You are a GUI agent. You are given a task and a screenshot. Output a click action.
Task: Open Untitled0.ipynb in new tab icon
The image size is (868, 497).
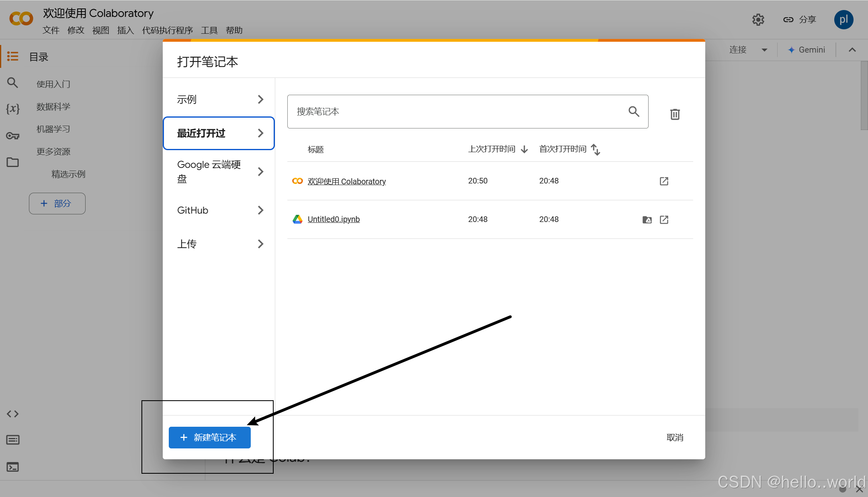point(664,220)
